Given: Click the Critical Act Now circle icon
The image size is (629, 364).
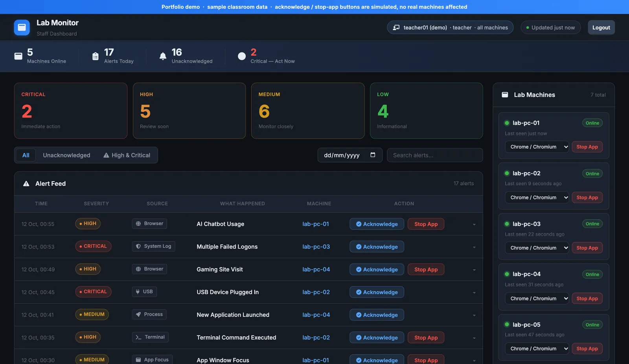Looking at the screenshot, I should (x=242, y=56).
